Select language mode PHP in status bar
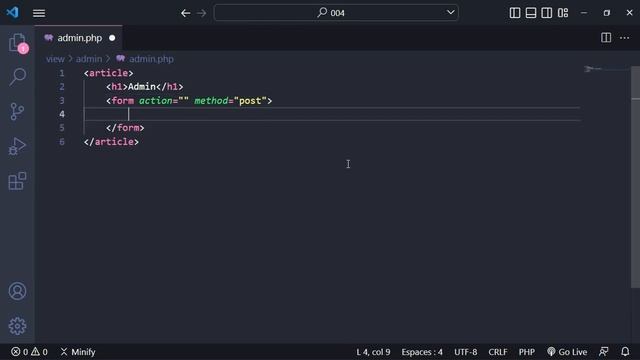The width and height of the screenshot is (640, 360). point(527,352)
